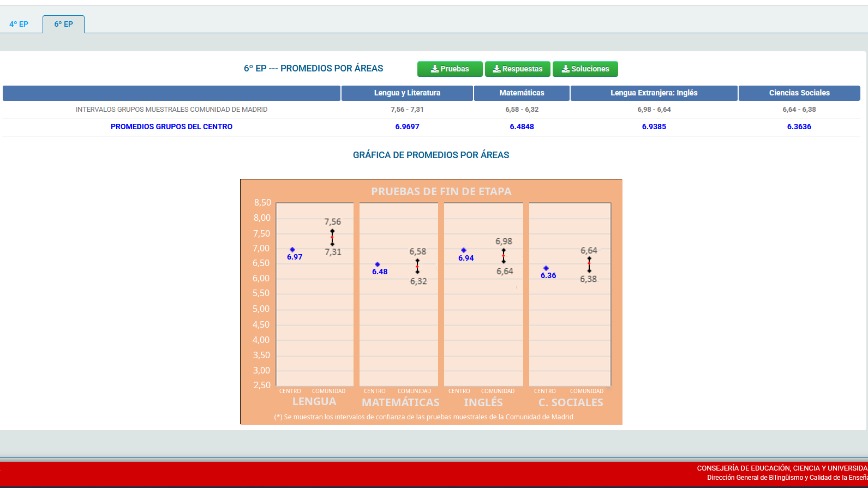Select the 6º EP tab
This screenshot has height=488, width=868.
[63, 24]
